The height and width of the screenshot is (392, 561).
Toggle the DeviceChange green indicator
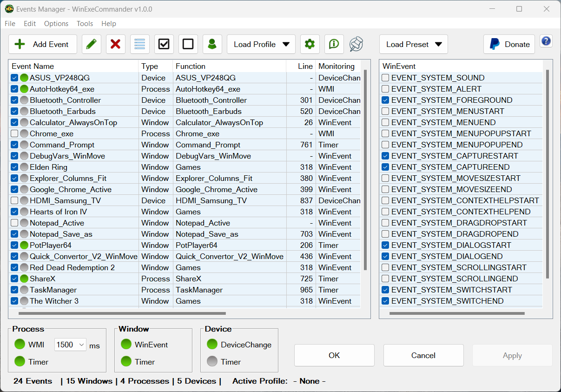pos(212,345)
